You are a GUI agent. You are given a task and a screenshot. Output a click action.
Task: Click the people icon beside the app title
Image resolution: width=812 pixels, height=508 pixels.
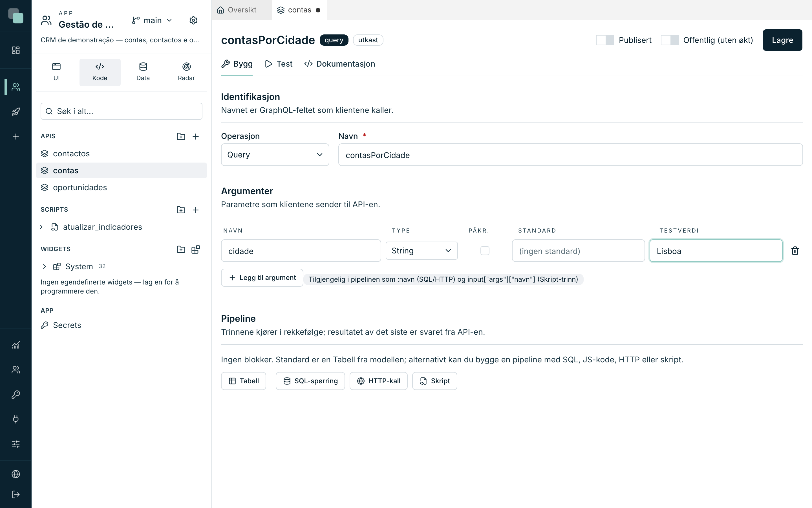46,21
